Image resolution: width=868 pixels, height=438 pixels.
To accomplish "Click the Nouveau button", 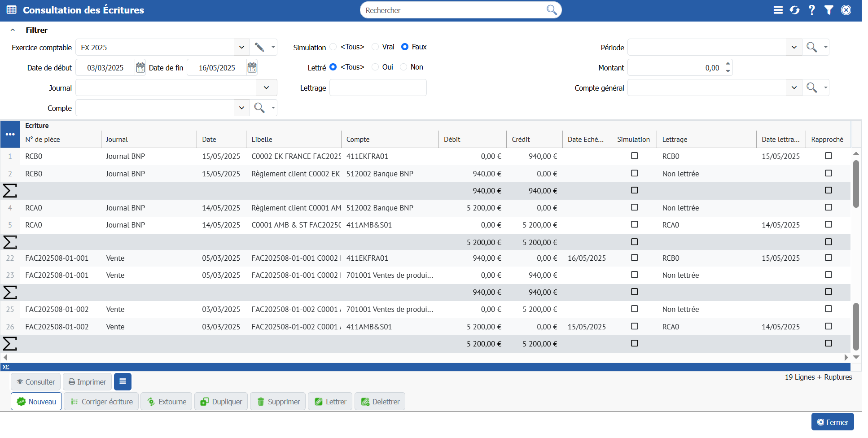I will coord(36,402).
